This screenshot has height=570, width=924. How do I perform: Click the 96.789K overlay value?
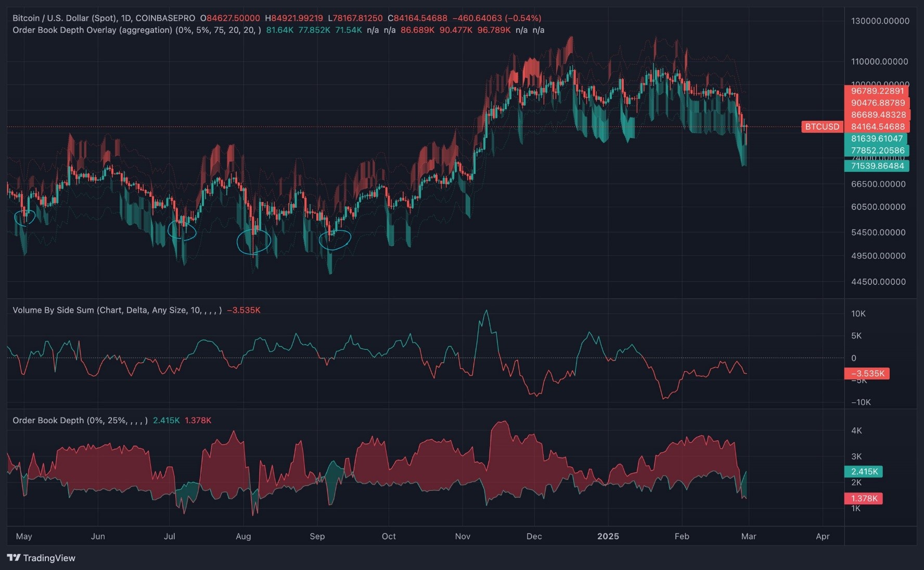coord(494,30)
